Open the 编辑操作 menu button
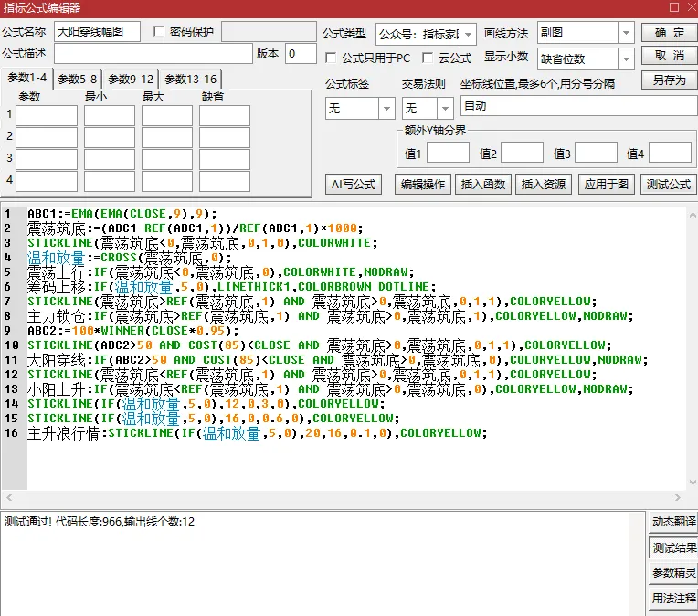 [x=422, y=184]
